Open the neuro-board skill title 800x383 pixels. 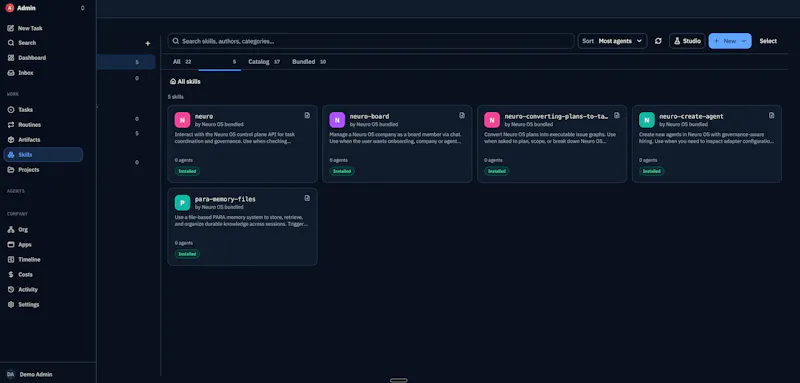click(369, 116)
